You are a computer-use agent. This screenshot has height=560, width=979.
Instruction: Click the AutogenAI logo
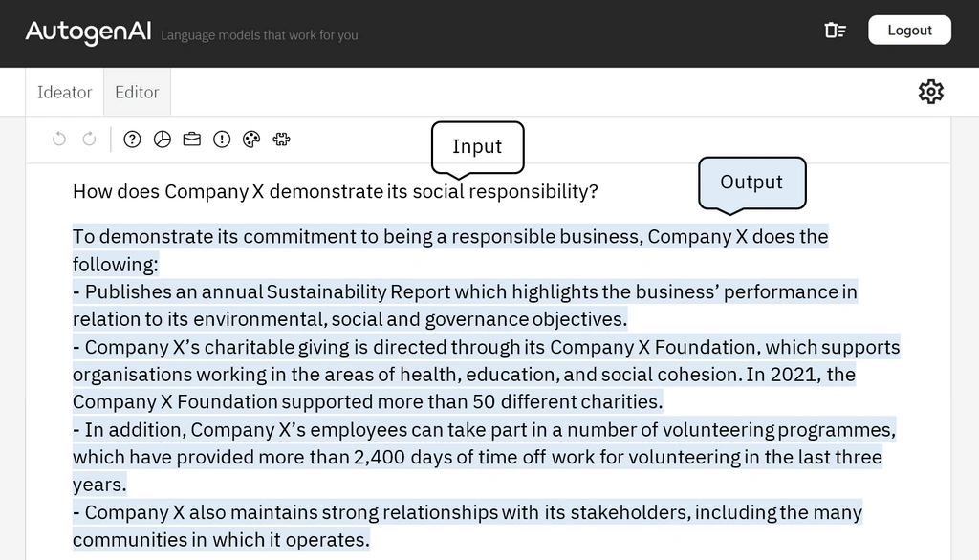pyautogui.click(x=88, y=32)
